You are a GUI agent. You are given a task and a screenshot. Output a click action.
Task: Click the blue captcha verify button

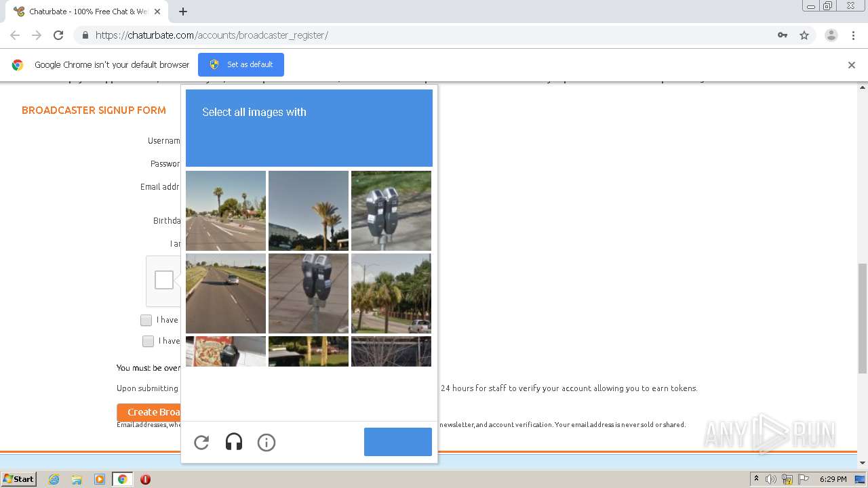pyautogui.click(x=398, y=442)
